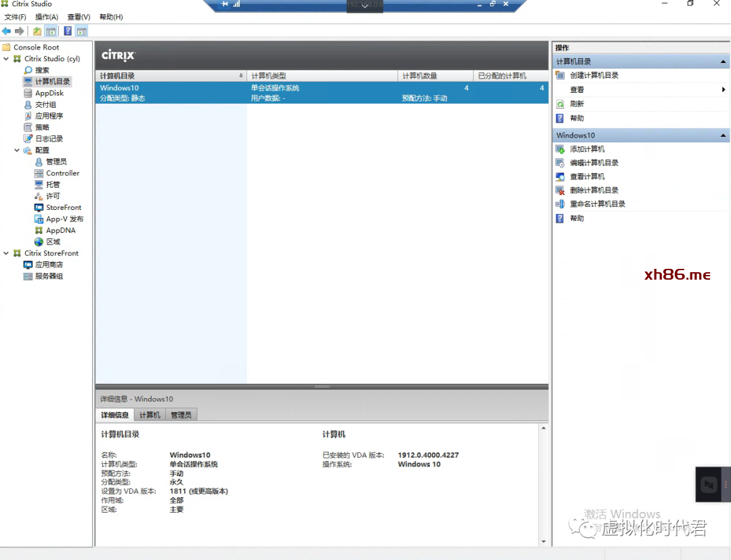Sort by 计算机目录 column header arrow

pos(241,76)
